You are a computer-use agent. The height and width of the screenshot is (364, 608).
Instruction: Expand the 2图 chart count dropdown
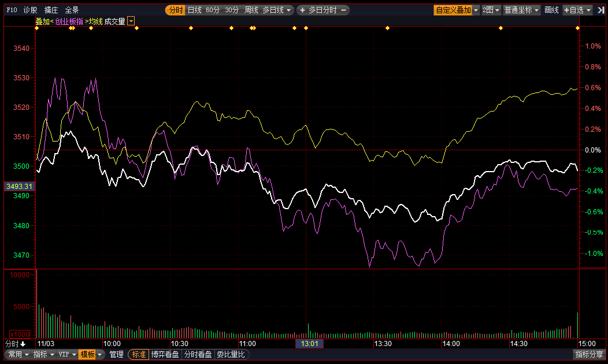(x=491, y=10)
